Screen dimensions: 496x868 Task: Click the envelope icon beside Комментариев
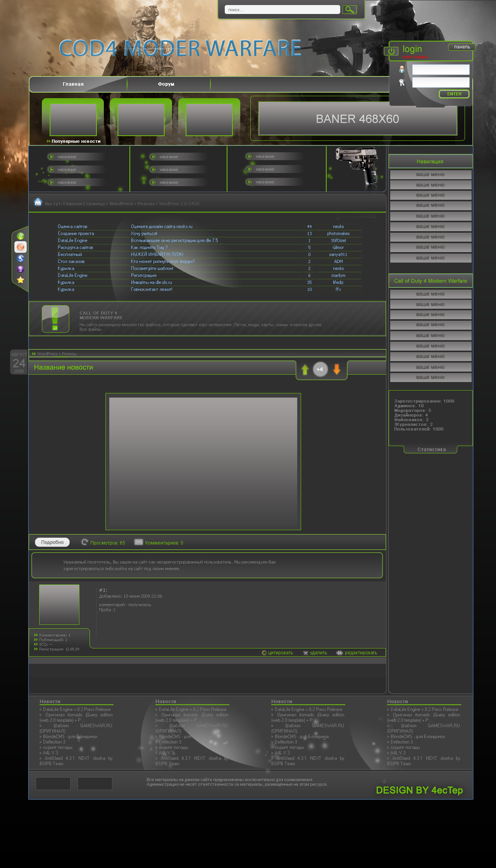(139, 542)
